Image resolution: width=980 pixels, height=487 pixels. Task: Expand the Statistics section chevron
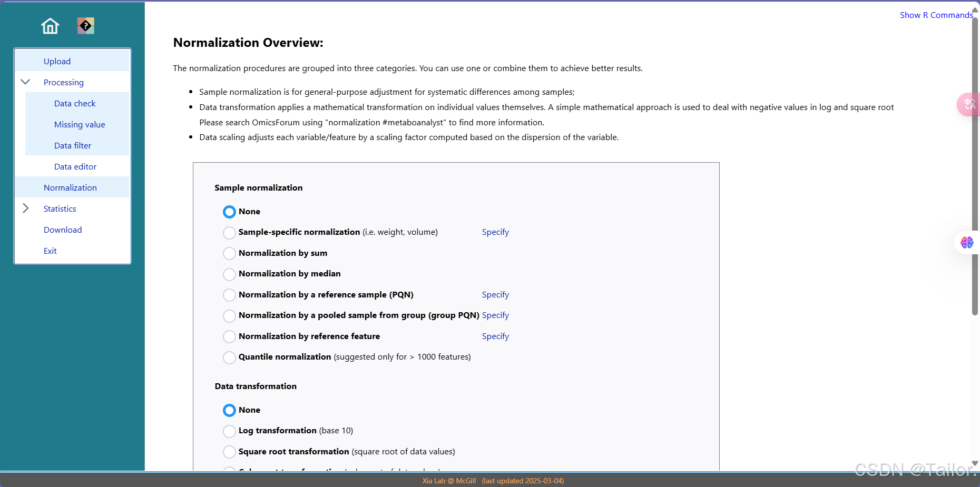[x=25, y=208]
